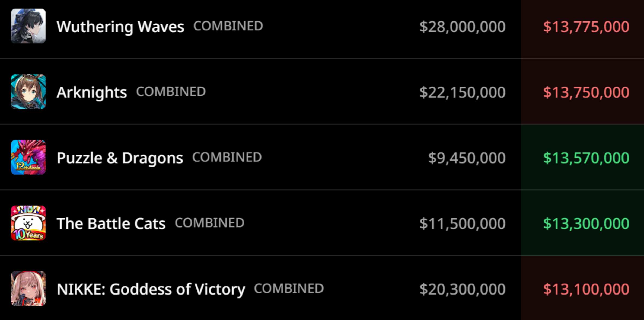Click COMBINED label beside Puzzle & Dragons
644x320 pixels.
click(x=227, y=158)
